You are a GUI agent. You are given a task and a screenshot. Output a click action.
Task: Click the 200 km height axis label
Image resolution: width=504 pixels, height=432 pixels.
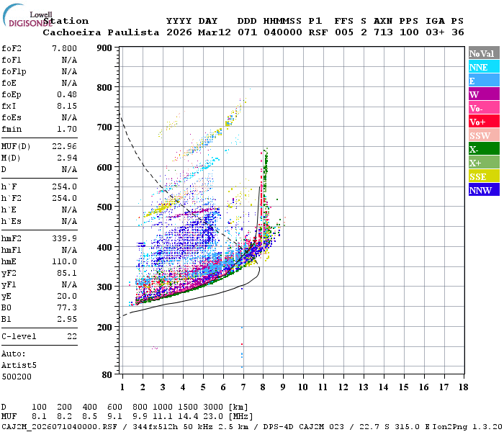104,327
